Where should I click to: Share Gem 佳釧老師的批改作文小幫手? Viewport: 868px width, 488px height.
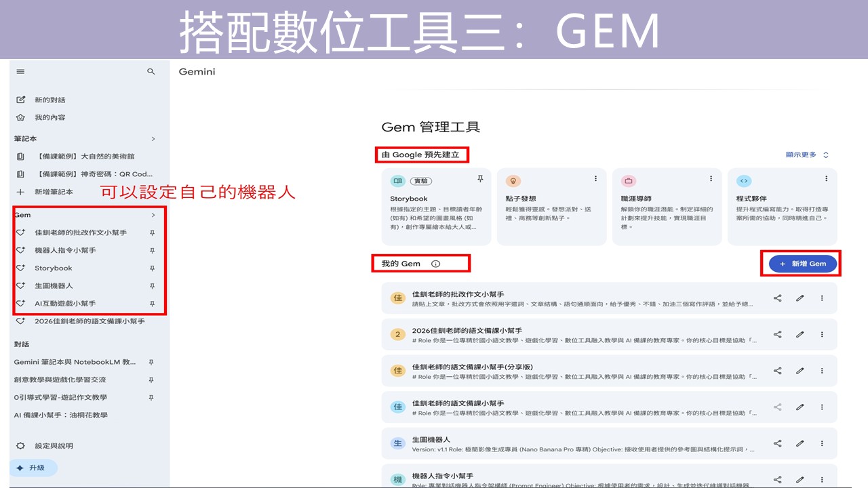(778, 298)
